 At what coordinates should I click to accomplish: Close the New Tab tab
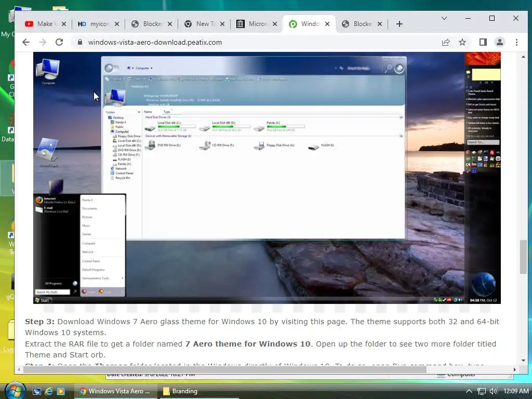(x=222, y=24)
